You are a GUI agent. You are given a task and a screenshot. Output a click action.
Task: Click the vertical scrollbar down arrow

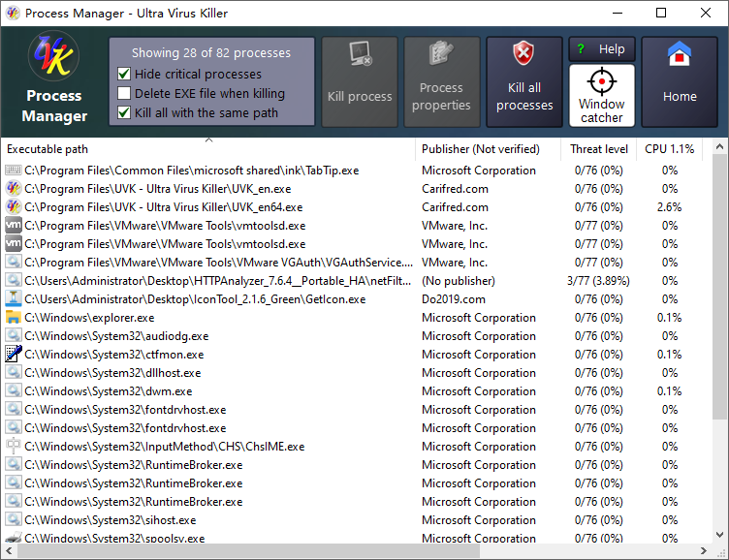point(719,535)
